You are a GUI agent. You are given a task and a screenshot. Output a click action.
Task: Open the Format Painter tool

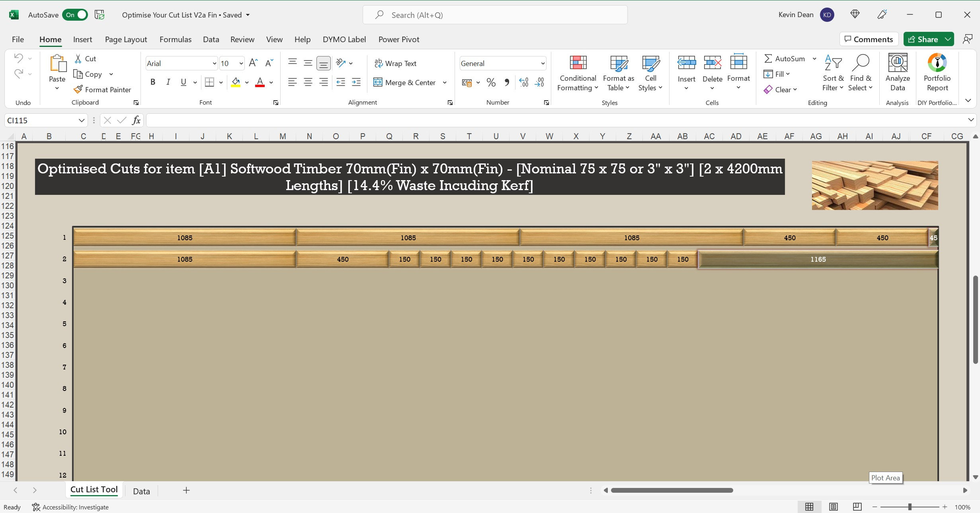pos(103,89)
